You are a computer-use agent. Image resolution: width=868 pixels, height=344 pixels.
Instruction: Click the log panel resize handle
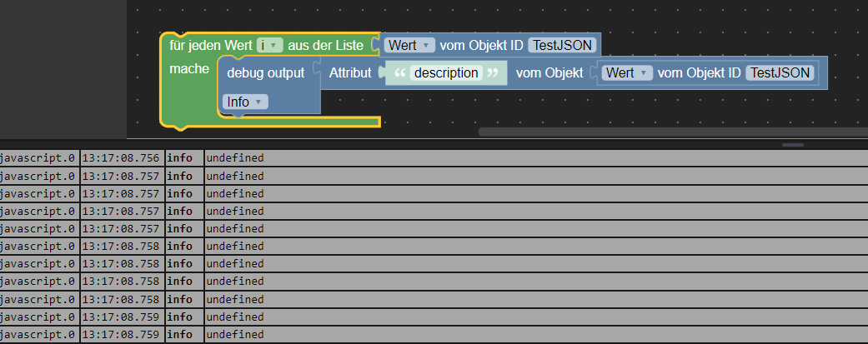point(793,145)
